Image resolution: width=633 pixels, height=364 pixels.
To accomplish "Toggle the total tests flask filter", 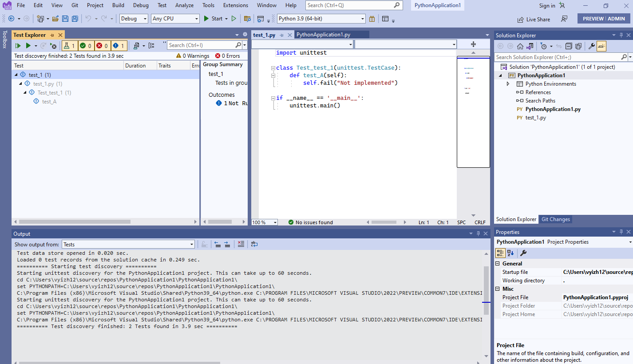I will point(70,45).
